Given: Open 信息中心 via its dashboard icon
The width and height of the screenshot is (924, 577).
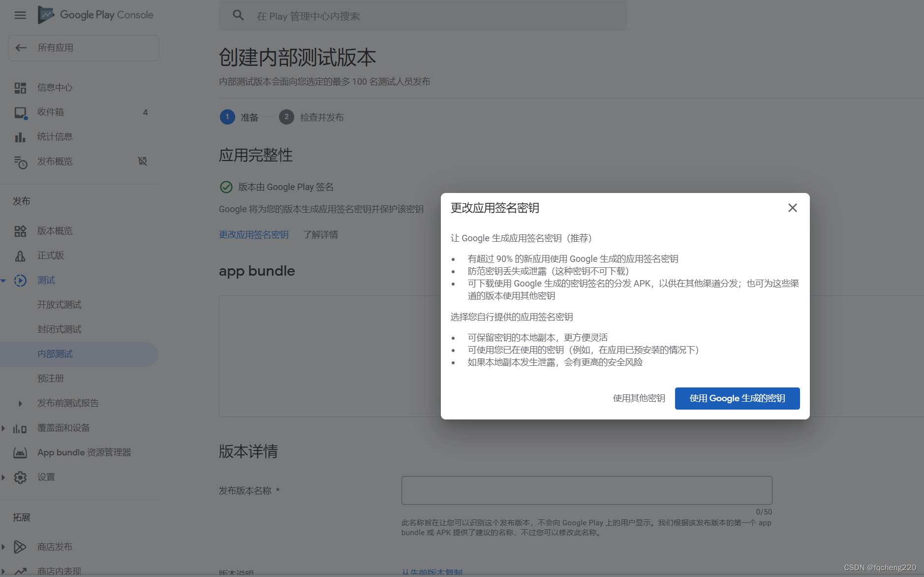Looking at the screenshot, I should click(20, 87).
